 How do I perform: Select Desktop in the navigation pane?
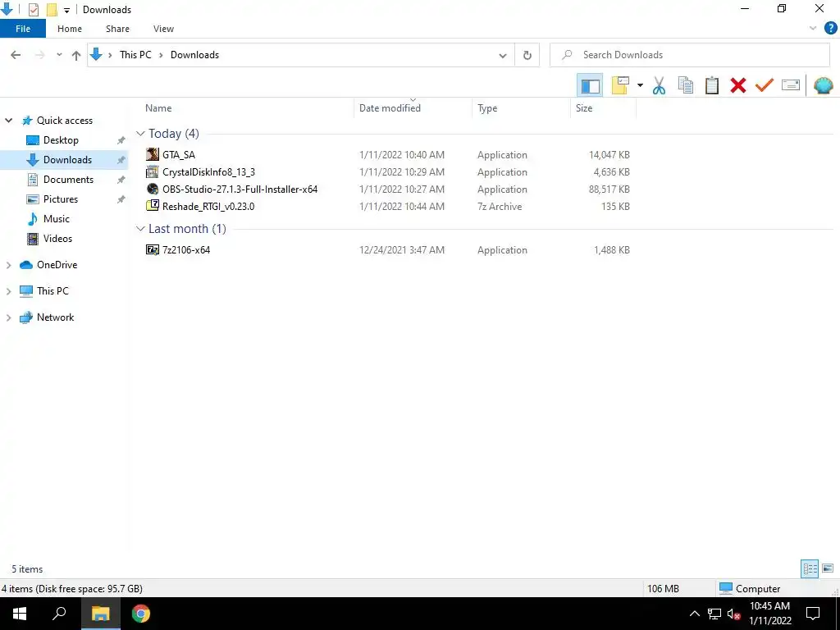[61, 140]
